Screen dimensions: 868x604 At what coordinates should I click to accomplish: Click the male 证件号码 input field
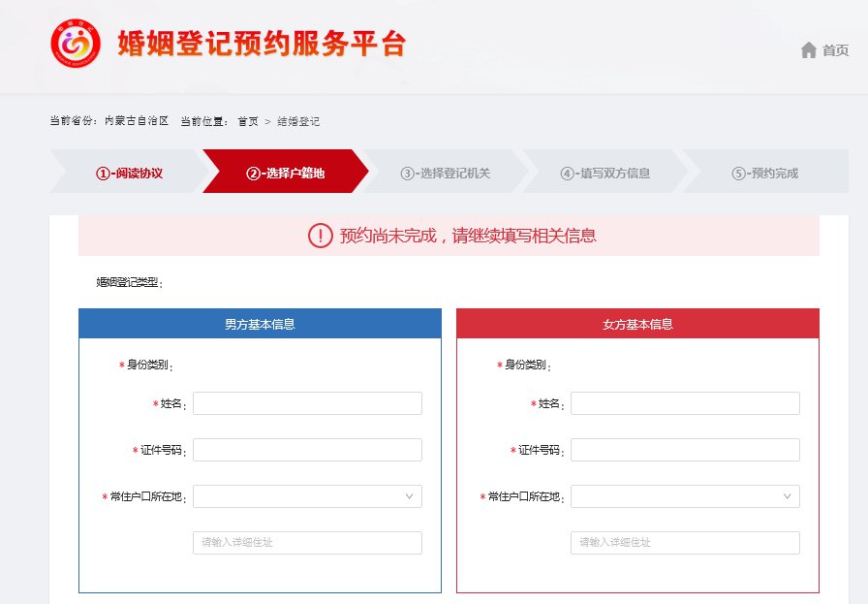pyautogui.click(x=307, y=450)
